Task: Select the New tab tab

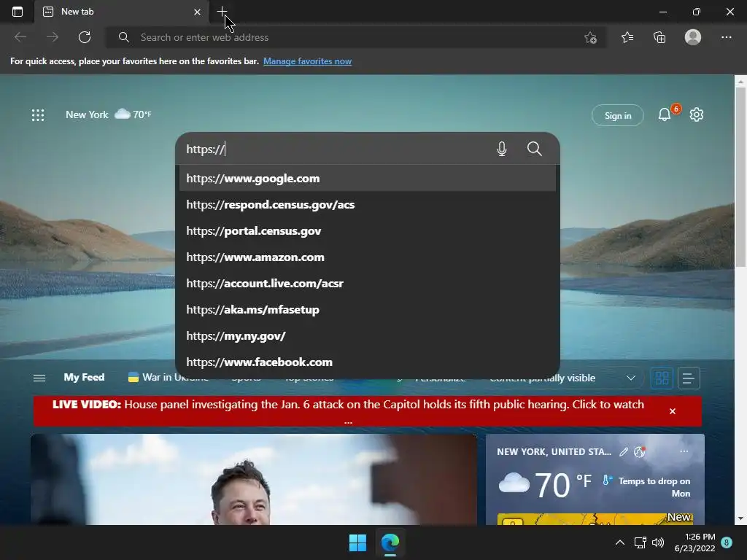Action: tap(122, 12)
